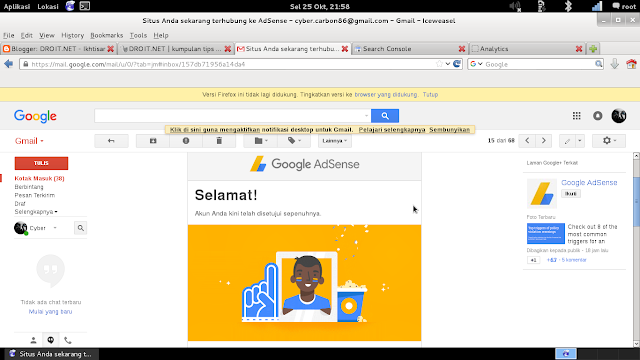Close the Search Console tab
The width and height of the screenshot is (640, 360).
click(x=462, y=49)
